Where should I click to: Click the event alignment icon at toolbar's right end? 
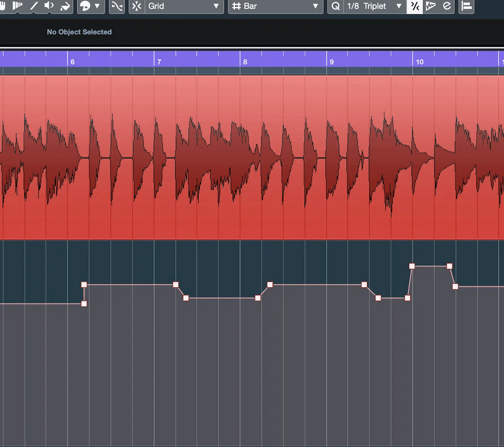(x=466, y=6)
